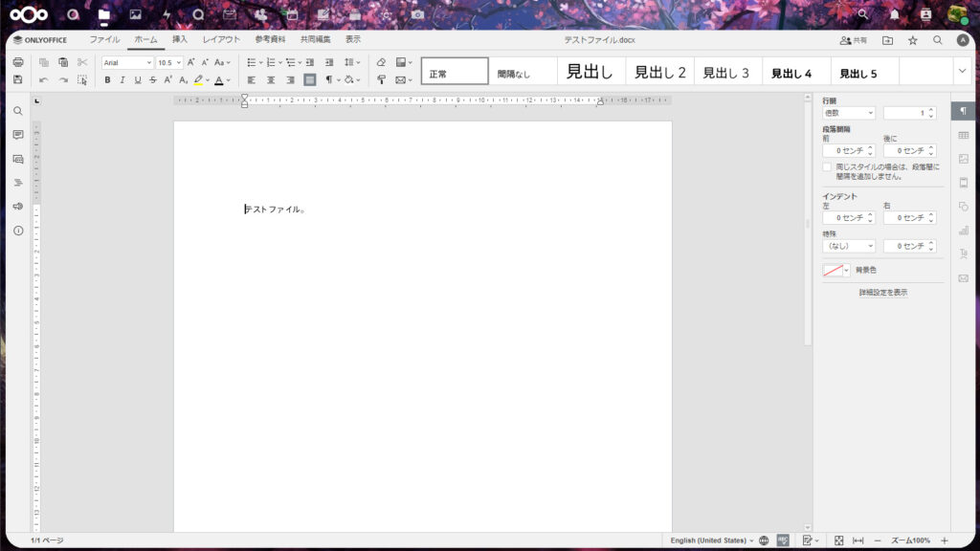Align text right

pos(291,80)
